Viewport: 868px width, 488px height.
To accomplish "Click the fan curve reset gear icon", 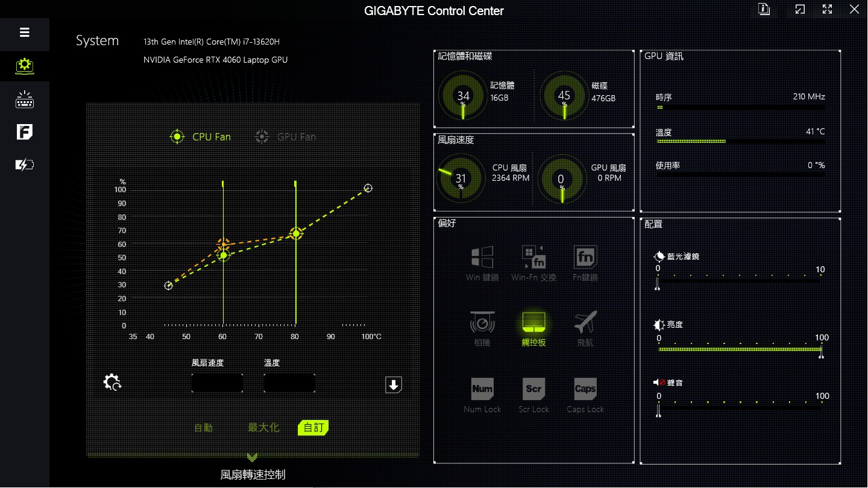I will click(x=113, y=383).
